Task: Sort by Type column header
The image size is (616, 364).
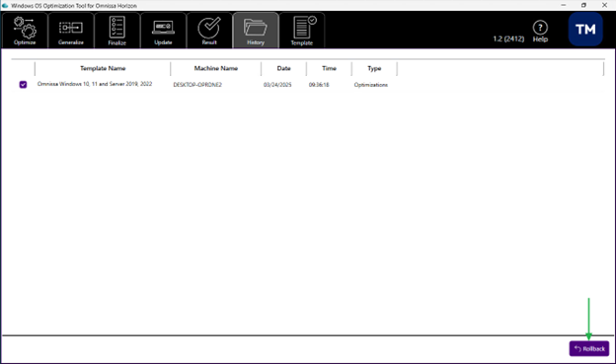Action: pyautogui.click(x=374, y=68)
